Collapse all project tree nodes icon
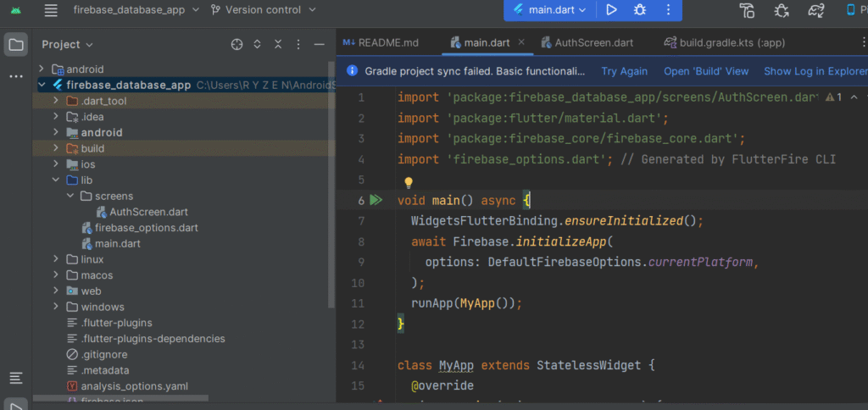868x410 pixels. (278, 44)
